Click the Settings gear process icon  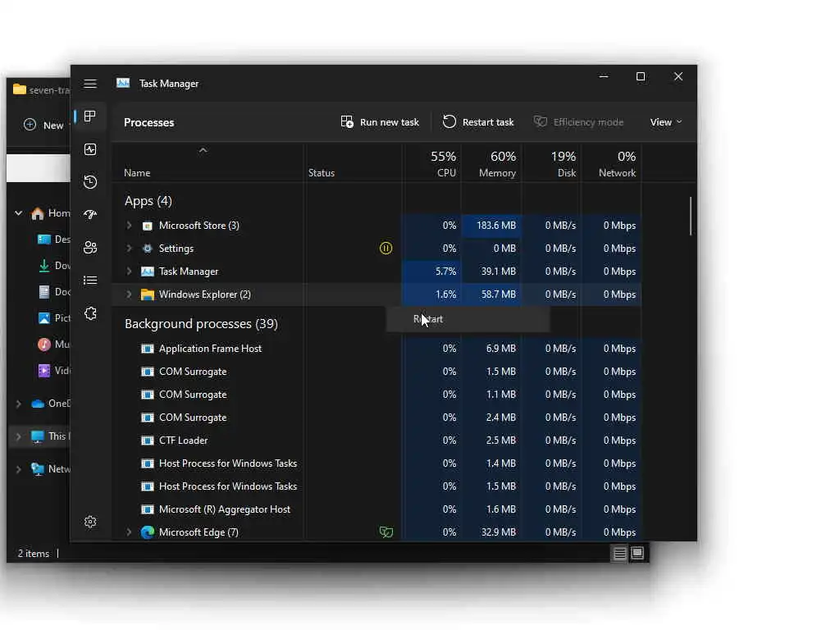tap(148, 249)
